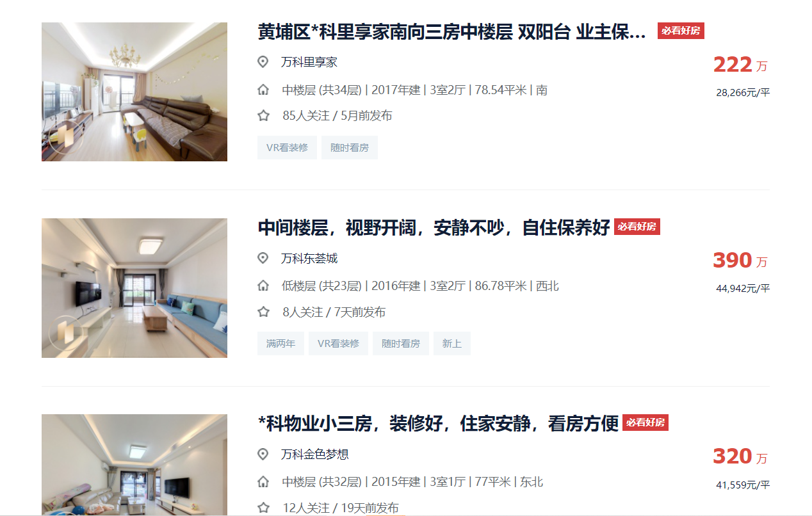Click the location pin icon beside 万科金色梦想

tap(263, 454)
